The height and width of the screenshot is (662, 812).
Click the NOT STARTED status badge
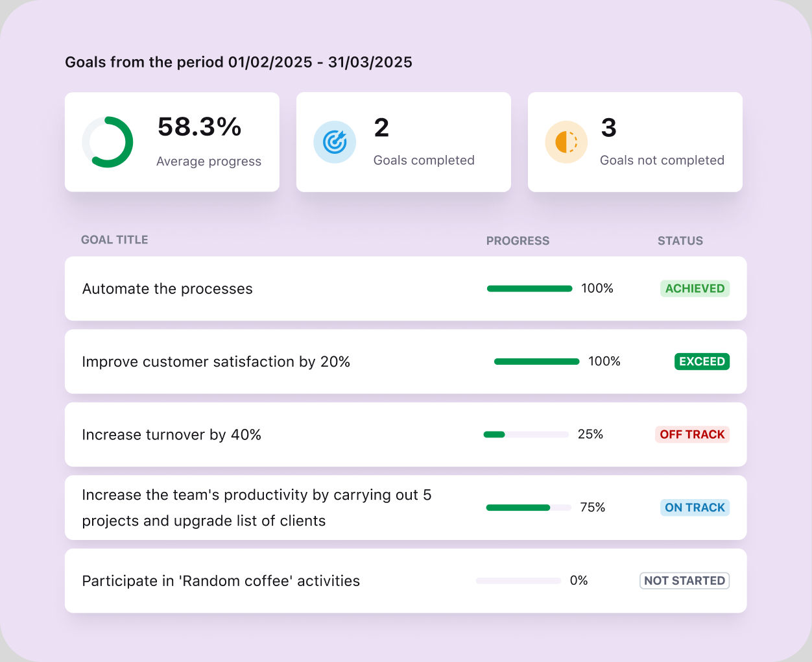(684, 581)
